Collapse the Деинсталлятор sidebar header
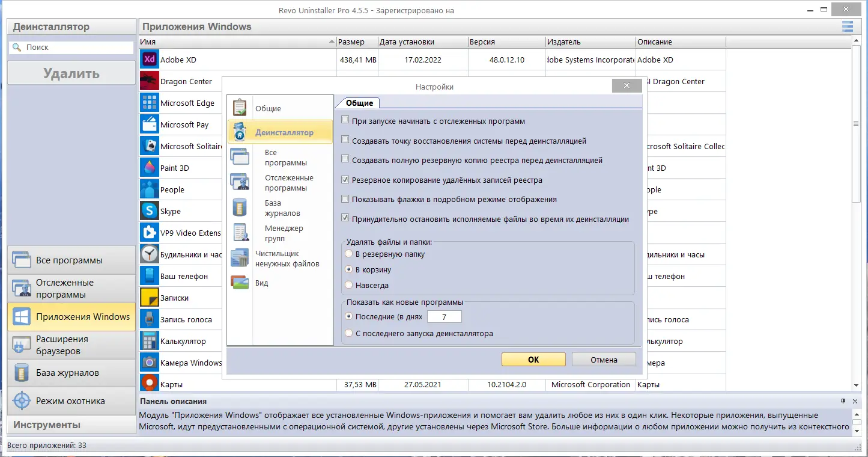The image size is (868, 457). pos(71,26)
